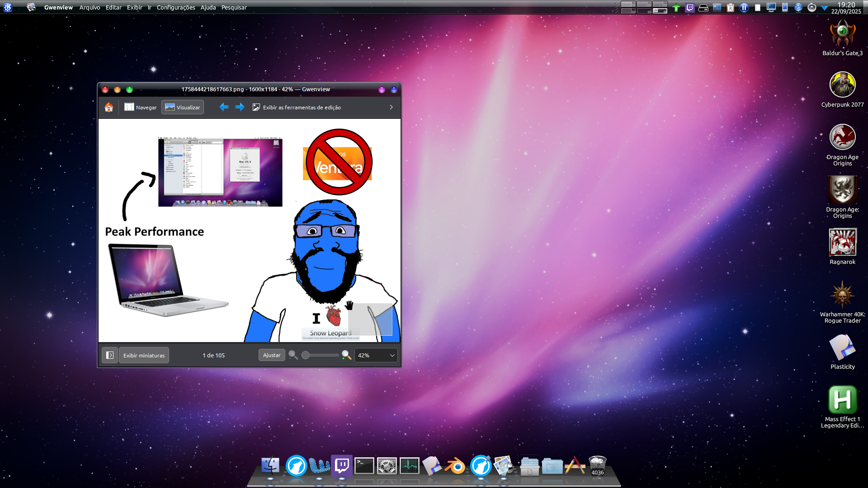Launch Twitch from the dock
The width and height of the screenshot is (868, 488).
[342, 465]
